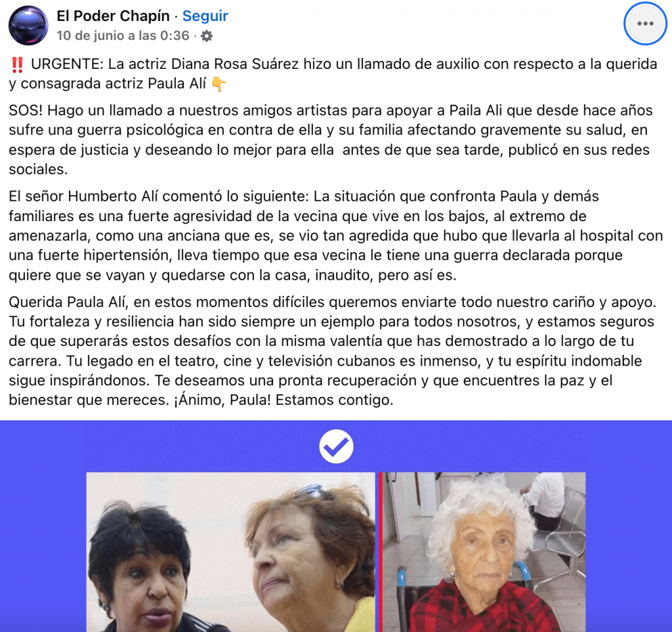The height and width of the screenshot is (632, 672).
Task: Open the three-dot post options menu
Action: (645, 24)
